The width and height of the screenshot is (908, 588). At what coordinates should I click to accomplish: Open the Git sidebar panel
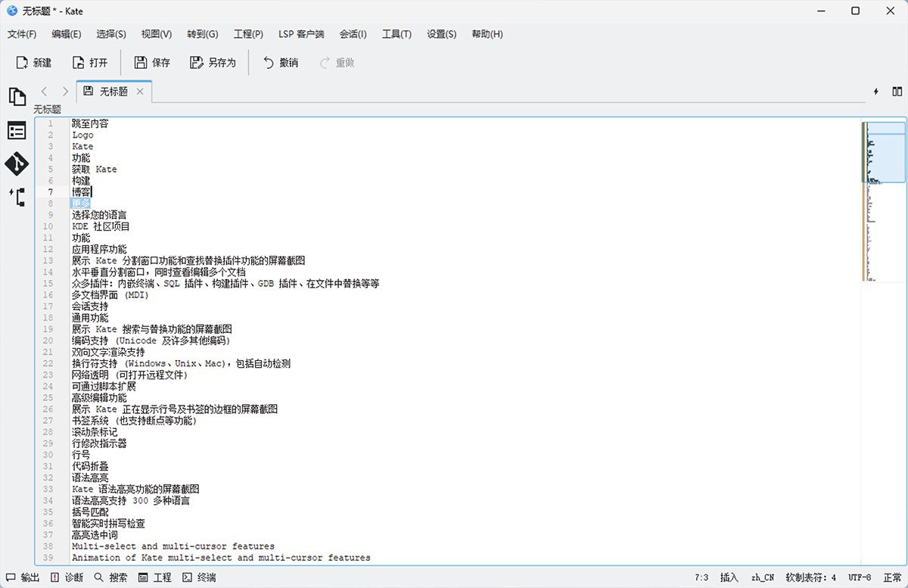[17, 163]
